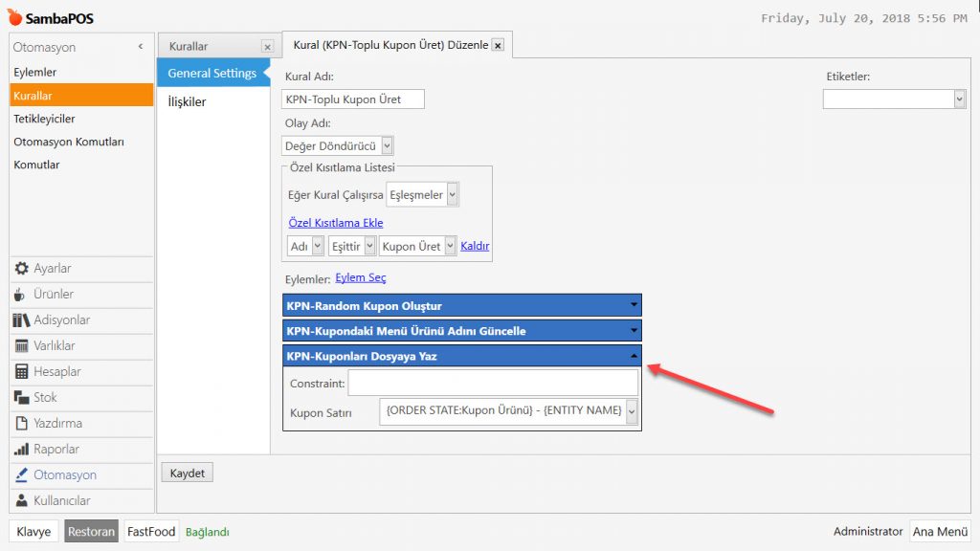Image resolution: width=980 pixels, height=551 pixels.
Task: Open Ayarlar settings gear icon
Action: tap(21, 269)
